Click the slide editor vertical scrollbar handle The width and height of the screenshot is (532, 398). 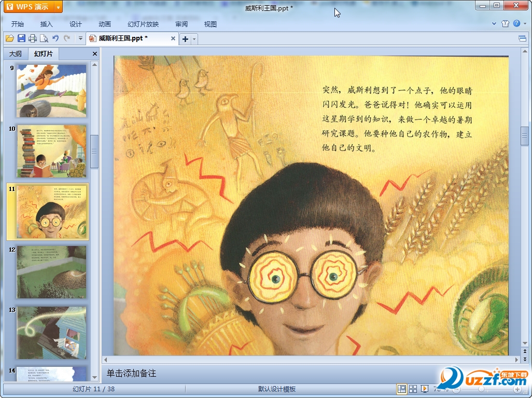coord(525,135)
